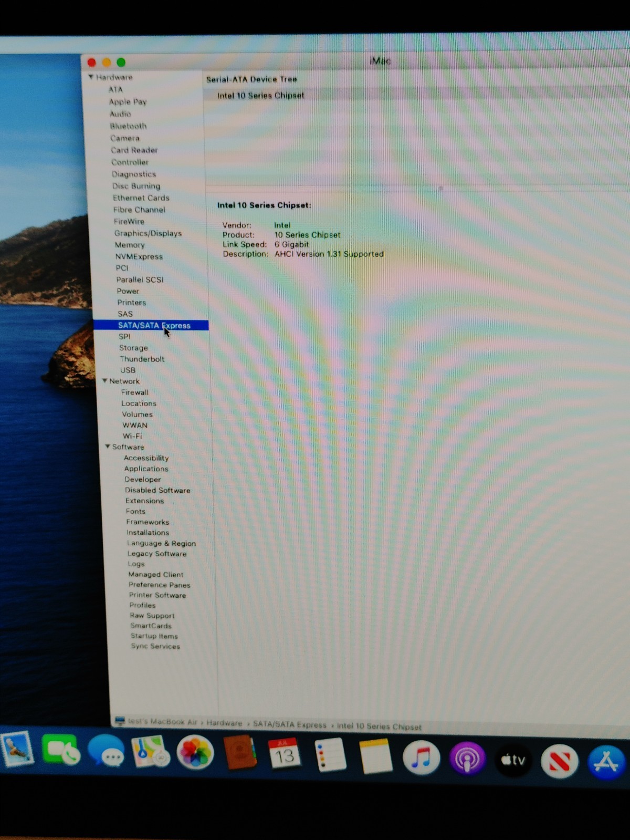Viewport: 630px width, 840px height.
Task: Open Podcasts from the Dock
Action: click(x=467, y=759)
